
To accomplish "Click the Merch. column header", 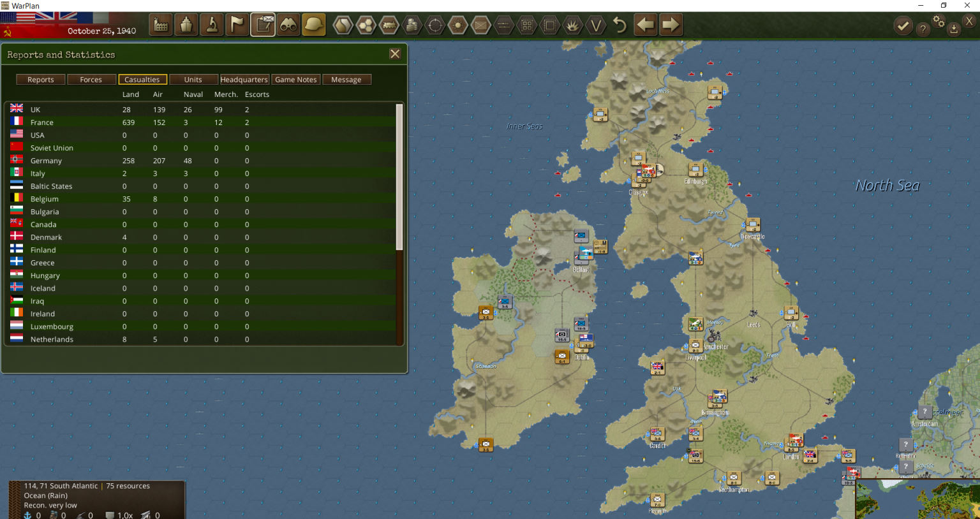I will click(x=226, y=94).
